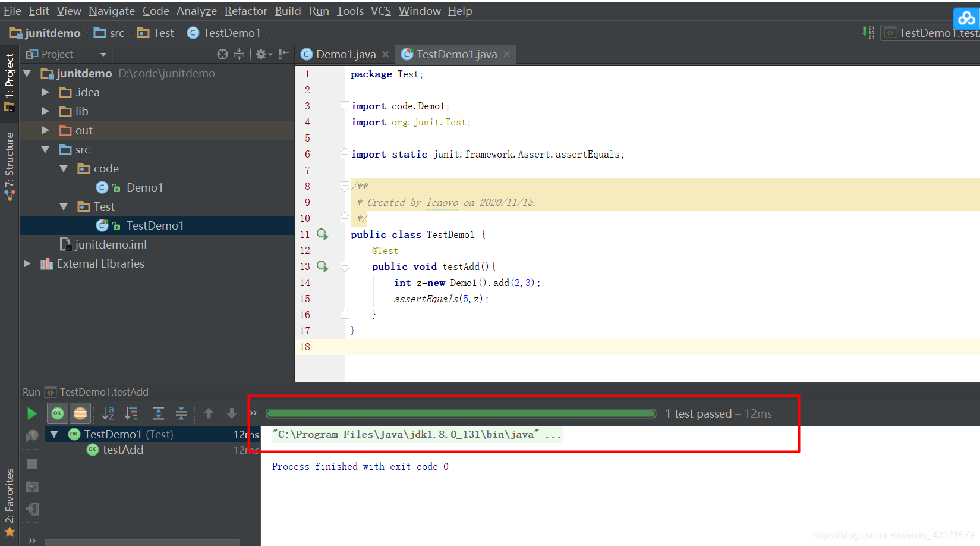The height and width of the screenshot is (546, 980).
Task: Click the Dump Threads camera icon
Action: 32,487
